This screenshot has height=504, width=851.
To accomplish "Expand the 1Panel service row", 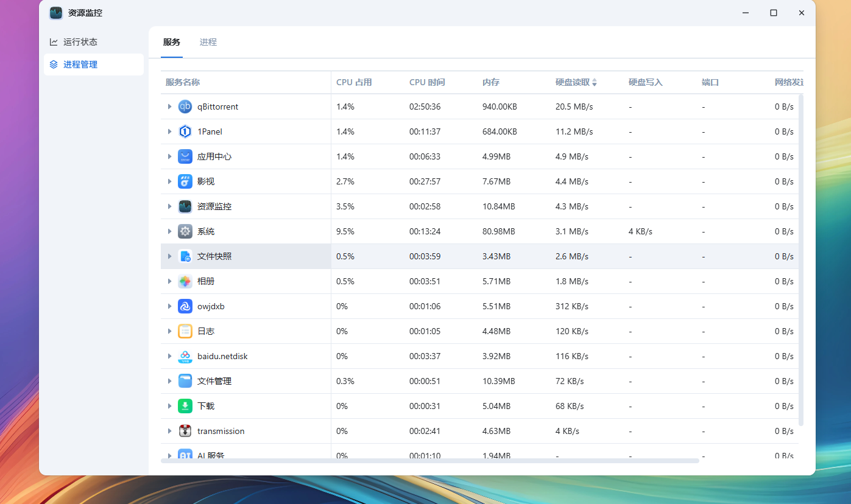I will pos(169,131).
